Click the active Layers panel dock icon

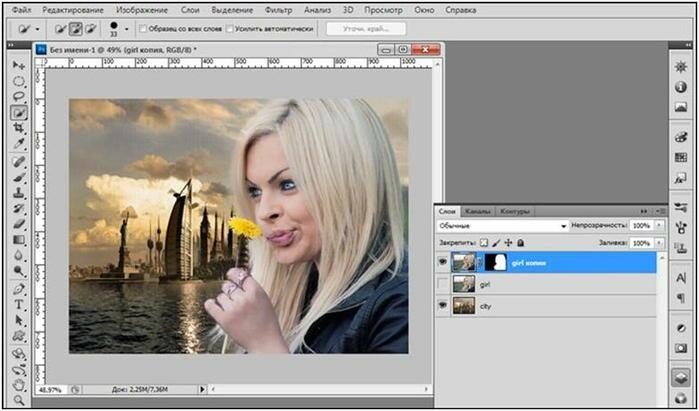[x=681, y=378]
